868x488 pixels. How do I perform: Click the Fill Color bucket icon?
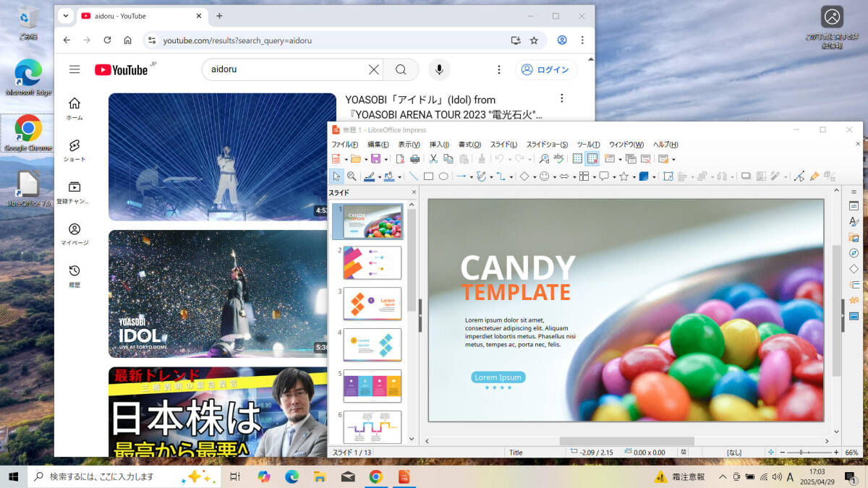(x=389, y=176)
